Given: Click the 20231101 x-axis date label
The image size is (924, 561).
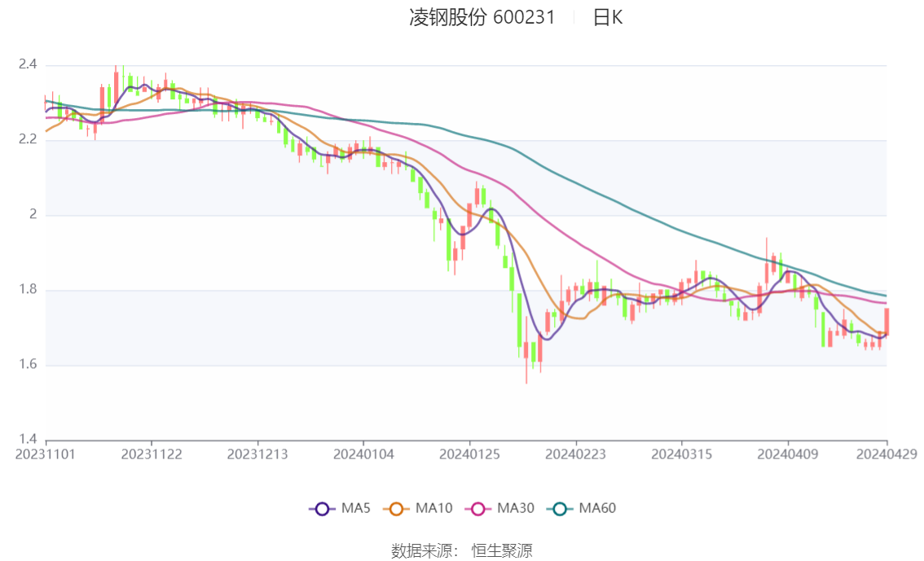Looking at the screenshot, I should (46, 454).
